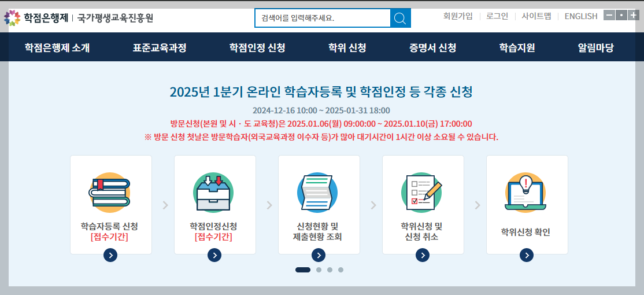Click the 학점은행제 logo icon

(x=12, y=18)
